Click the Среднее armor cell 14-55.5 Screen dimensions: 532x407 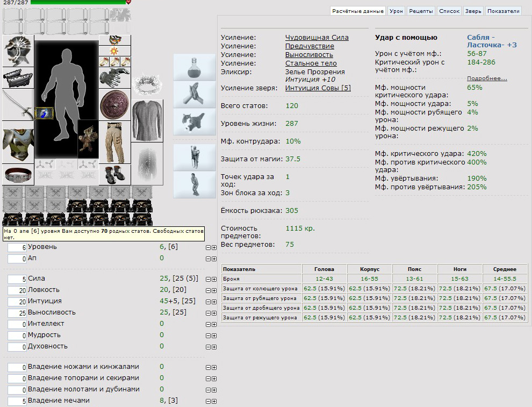[x=505, y=279]
